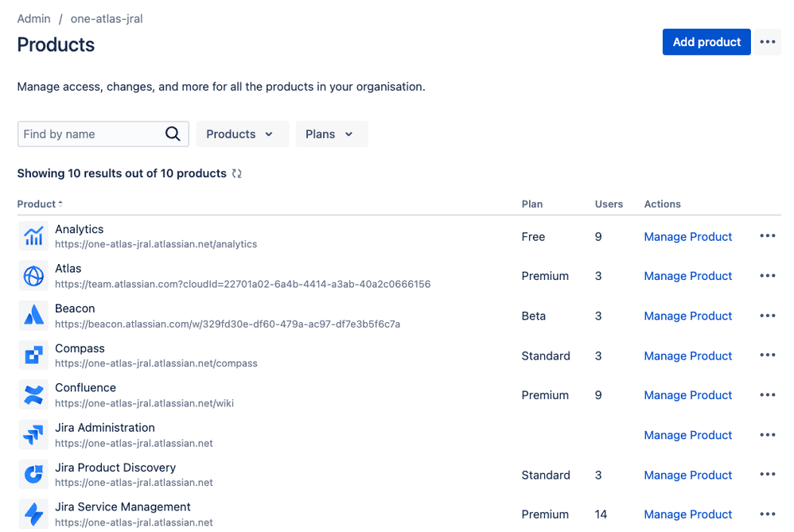Viewport: 794px width, 532px height.
Task: Click Manage Product for Jira Product Discovery
Action: 687,475
